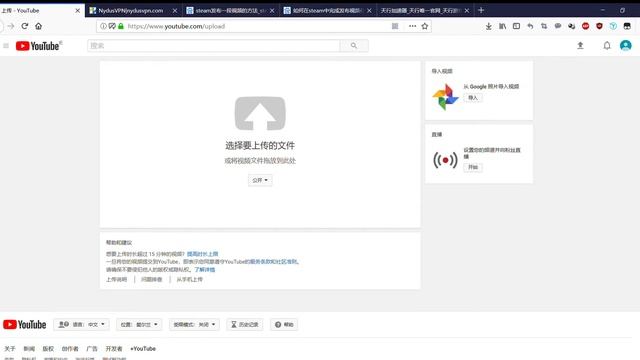The image size is (640, 360).
Task: Click 导入 button for Google Photos
Action: [473, 98]
